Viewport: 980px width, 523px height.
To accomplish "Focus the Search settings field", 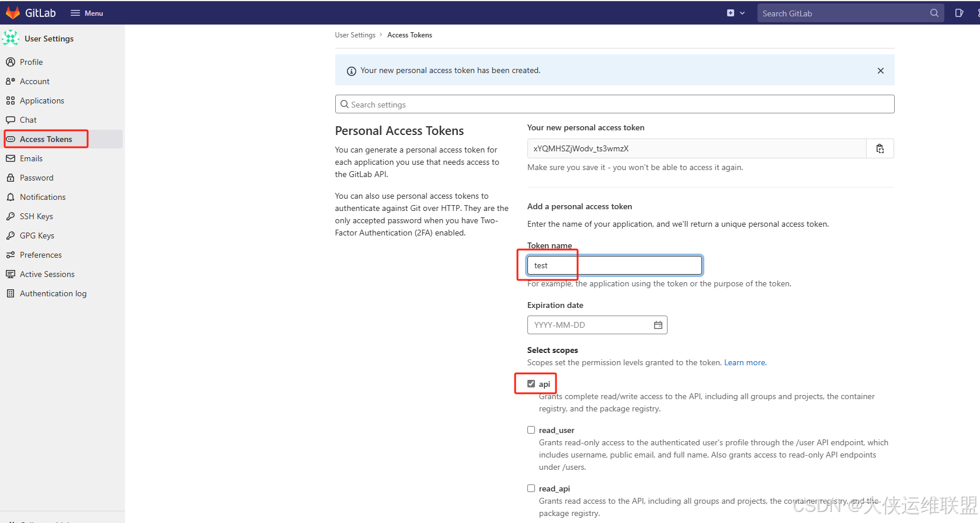I will click(614, 104).
